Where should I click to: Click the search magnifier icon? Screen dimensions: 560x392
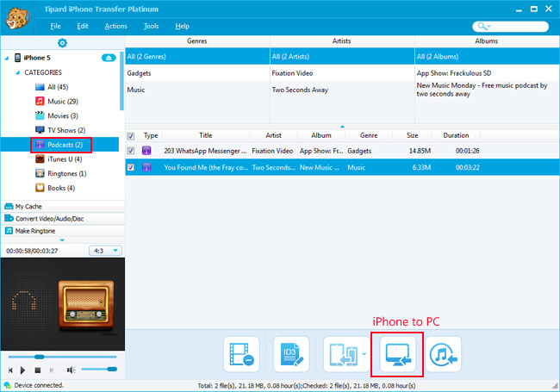pos(482,26)
